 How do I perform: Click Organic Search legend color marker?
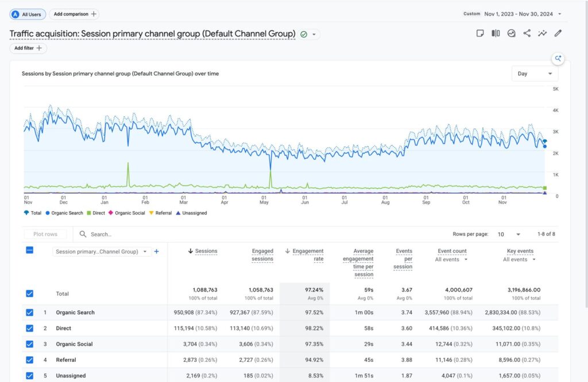coord(48,213)
